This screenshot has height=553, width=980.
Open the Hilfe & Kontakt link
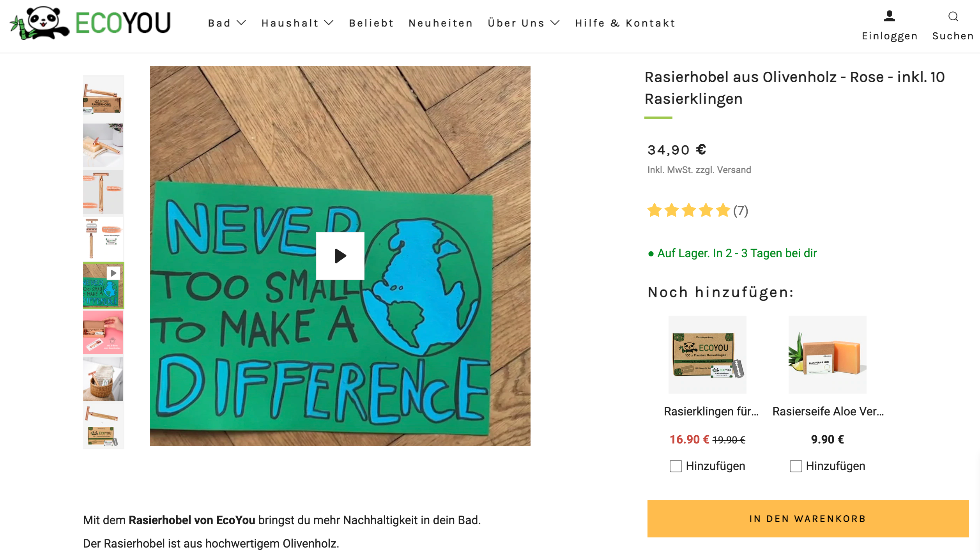(x=625, y=23)
